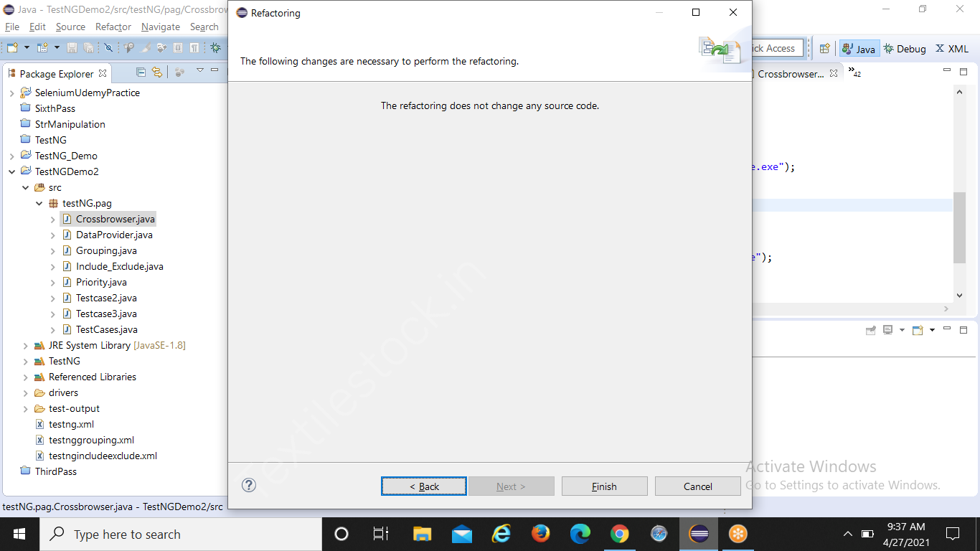Viewport: 980px width, 551px height.
Task: Click the second New-item wizard toolbar icon
Action: (42, 48)
